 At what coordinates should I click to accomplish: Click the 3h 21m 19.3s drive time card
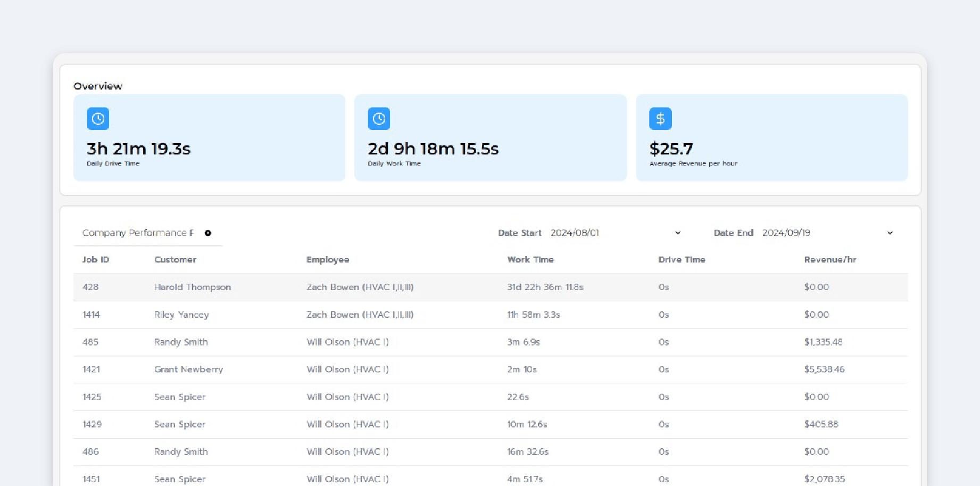click(x=209, y=138)
